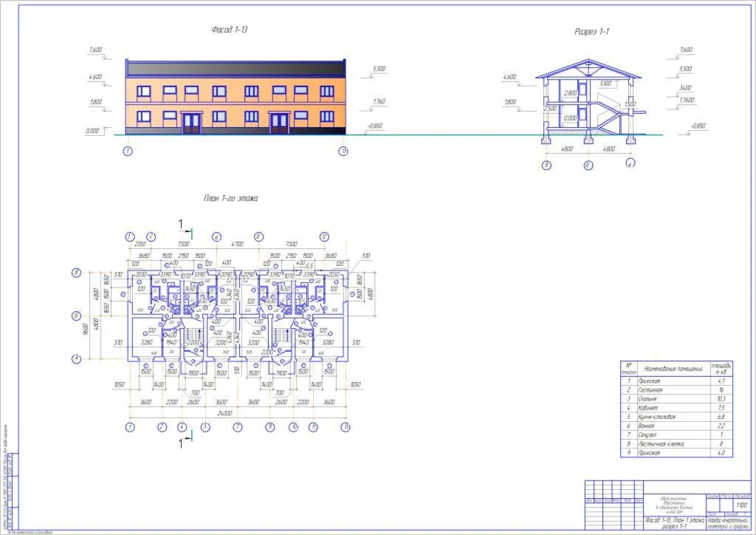Select axis marker 11 below the plan
The width and height of the screenshot is (756, 535).
313,427
